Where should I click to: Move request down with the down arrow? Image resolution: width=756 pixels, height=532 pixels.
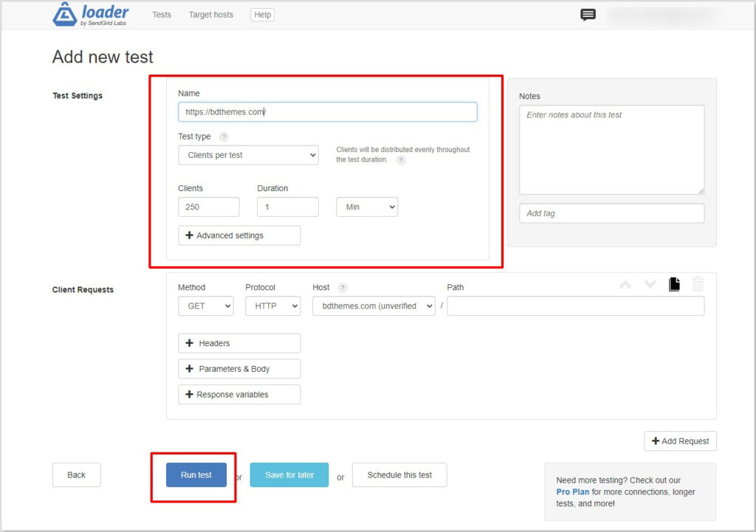pos(650,285)
